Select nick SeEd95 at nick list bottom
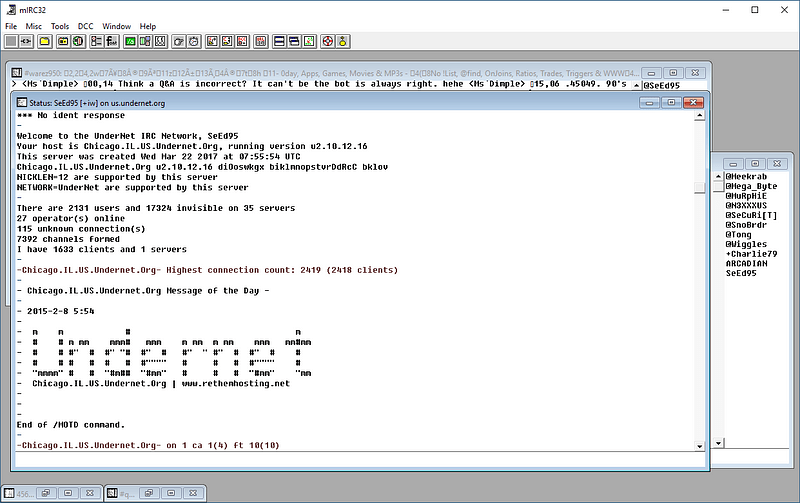 click(x=741, y=273)
